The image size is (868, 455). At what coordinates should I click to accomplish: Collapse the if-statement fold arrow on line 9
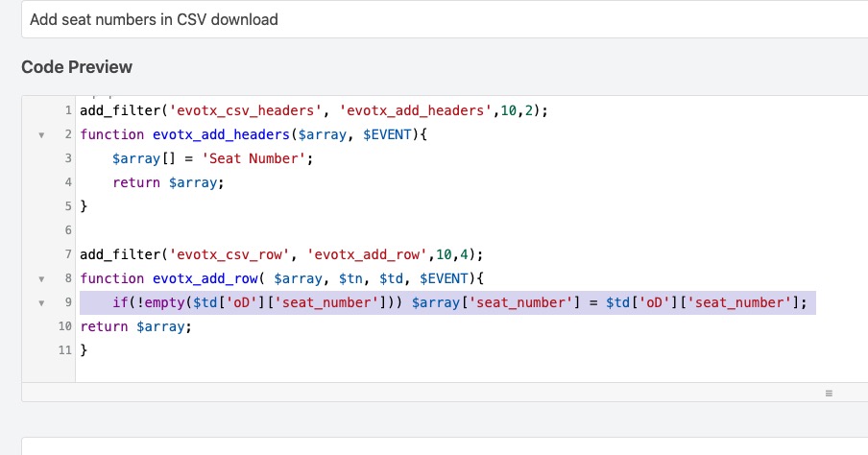tap(41, 302)
